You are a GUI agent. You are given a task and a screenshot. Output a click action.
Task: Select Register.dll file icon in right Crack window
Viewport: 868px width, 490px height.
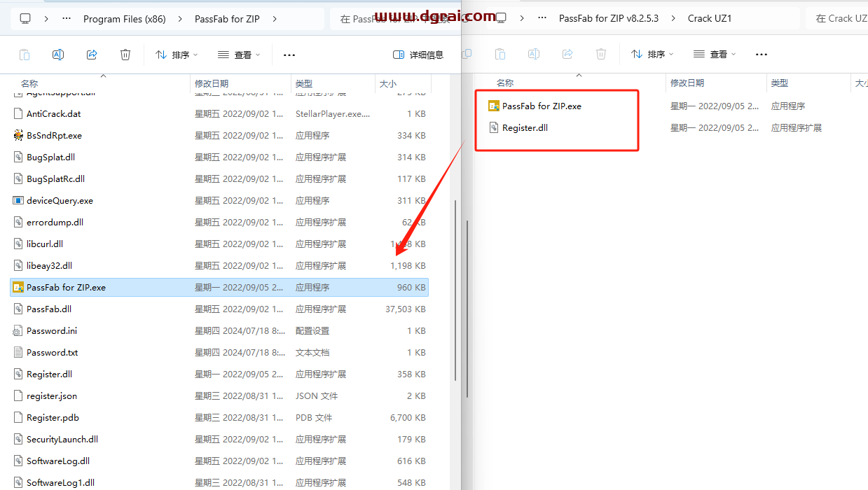[x=494, y=128]
